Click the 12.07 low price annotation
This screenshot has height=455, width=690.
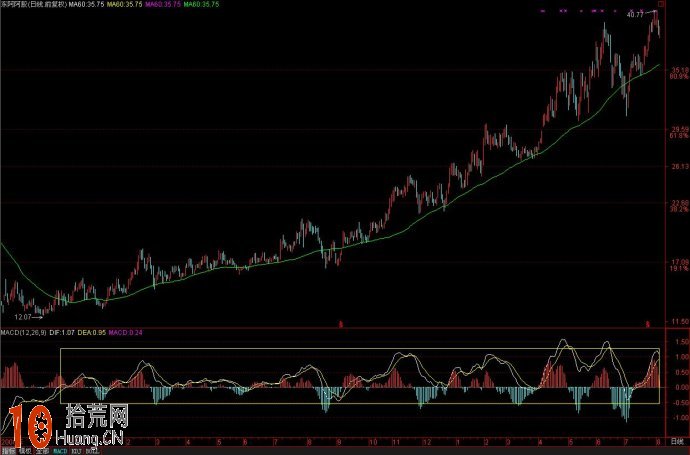tap(23, 316)
